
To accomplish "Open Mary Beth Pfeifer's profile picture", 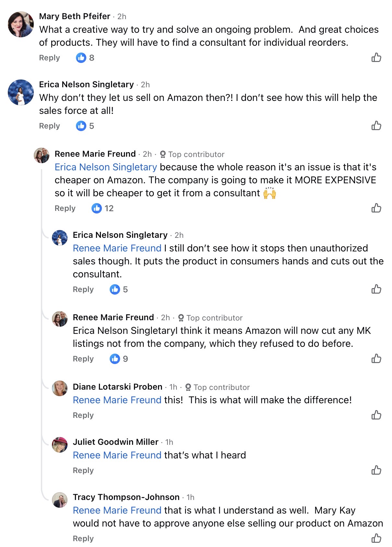I will 21,24.
